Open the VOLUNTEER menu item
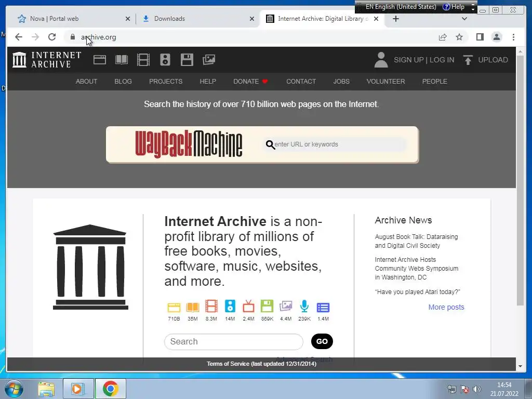The height and width of the screenshot is (399, 532). click(386, 82)
